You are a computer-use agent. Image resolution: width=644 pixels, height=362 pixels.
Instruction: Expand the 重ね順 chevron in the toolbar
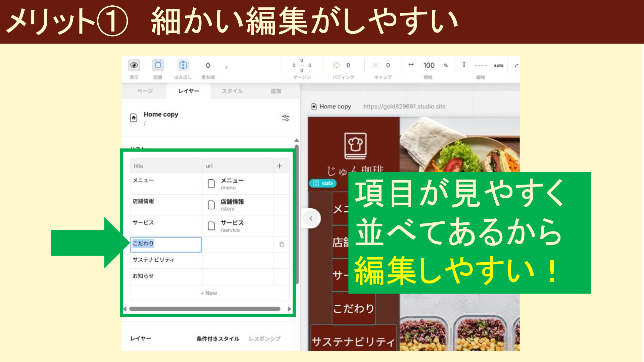(x=226, y=67)
